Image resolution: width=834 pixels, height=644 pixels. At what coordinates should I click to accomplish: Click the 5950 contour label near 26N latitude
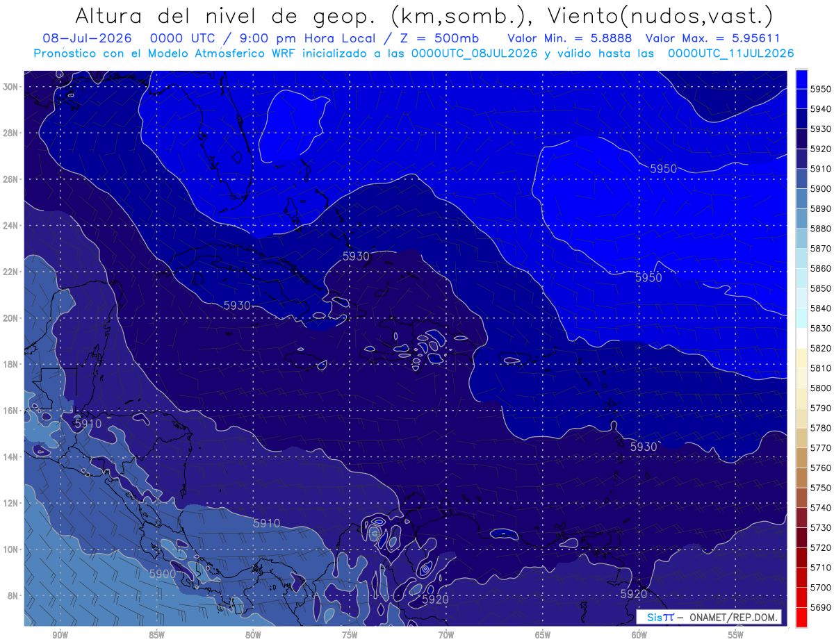[x=663, y=169]
